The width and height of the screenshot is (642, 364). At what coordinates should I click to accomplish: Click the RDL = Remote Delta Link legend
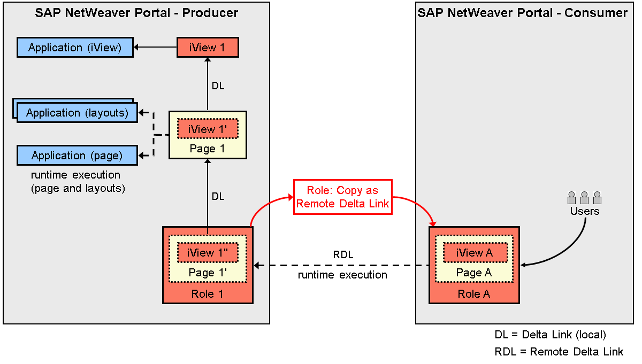[559, 352]
